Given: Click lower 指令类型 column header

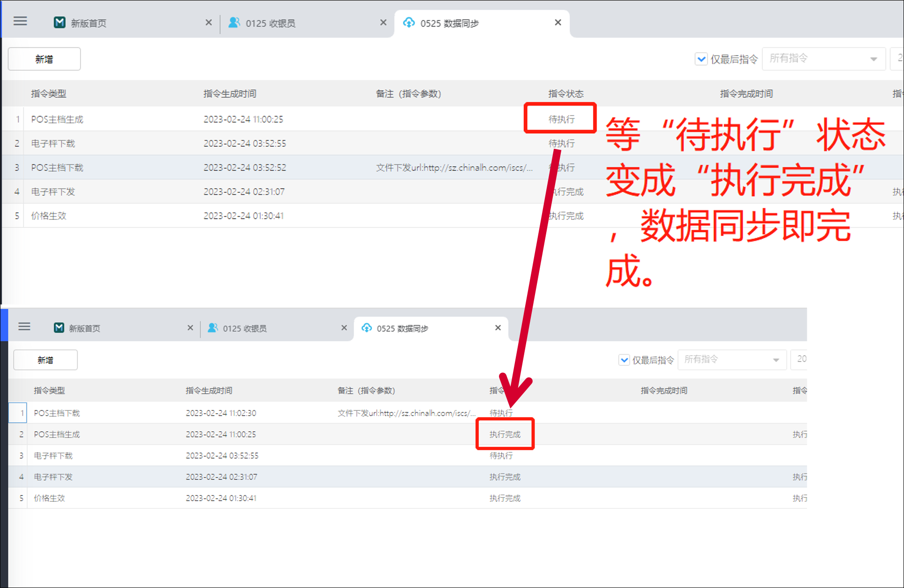Looking at the screenshot, I should tap(49, 391).
